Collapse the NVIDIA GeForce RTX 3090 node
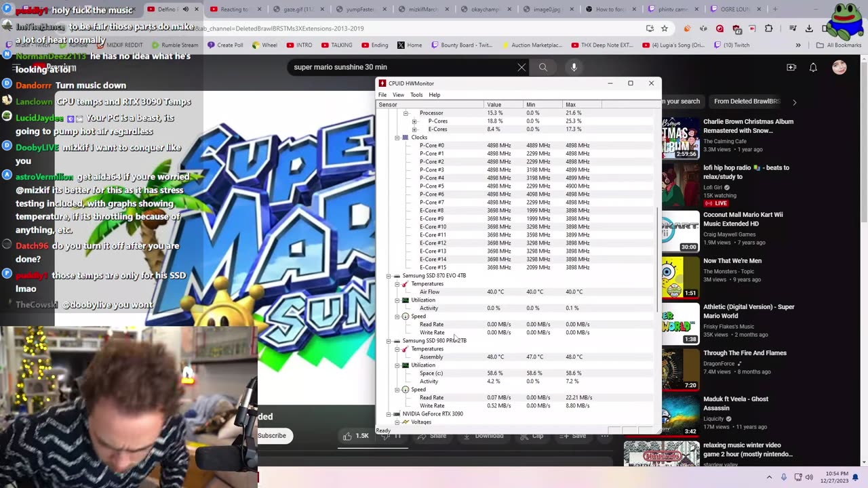 pyautogui.click(x=389, y=414)
